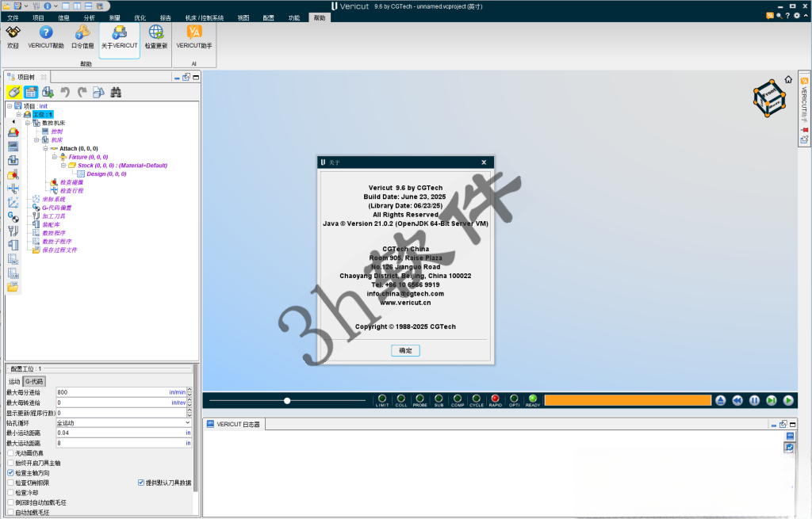Click the copy-page icon next to binoculars
The image size is (812, 519).
point(98,92)
